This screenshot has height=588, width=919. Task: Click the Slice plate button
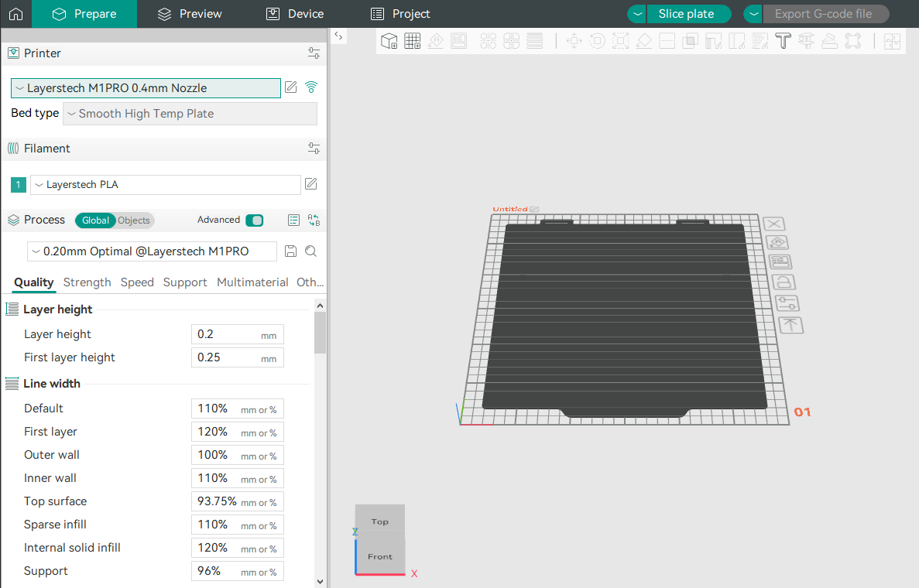(689, 13)
